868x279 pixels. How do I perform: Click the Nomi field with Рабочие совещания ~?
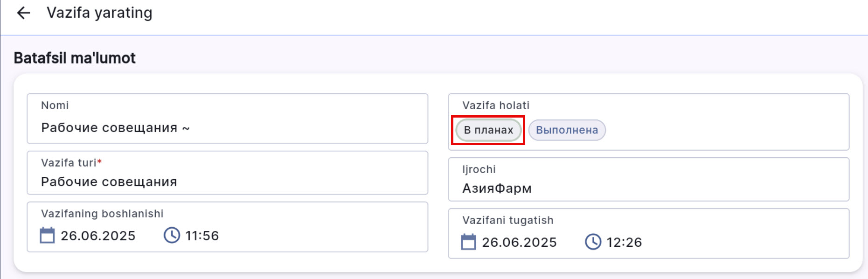227,127
